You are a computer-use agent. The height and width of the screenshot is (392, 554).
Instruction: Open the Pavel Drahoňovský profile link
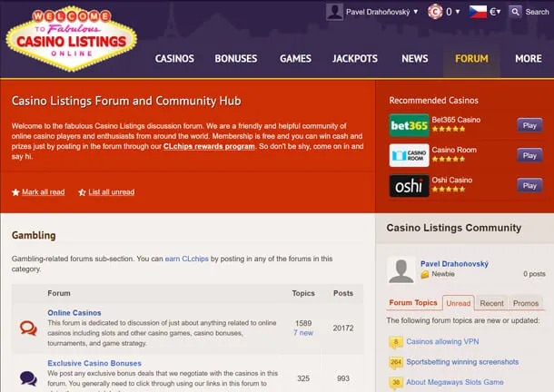pos(454,264)
